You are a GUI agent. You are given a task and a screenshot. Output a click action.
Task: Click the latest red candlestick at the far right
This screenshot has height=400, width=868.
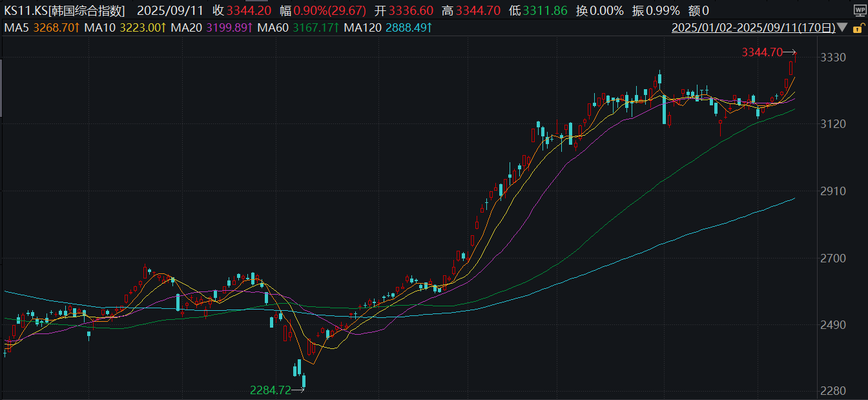(791, 68)
